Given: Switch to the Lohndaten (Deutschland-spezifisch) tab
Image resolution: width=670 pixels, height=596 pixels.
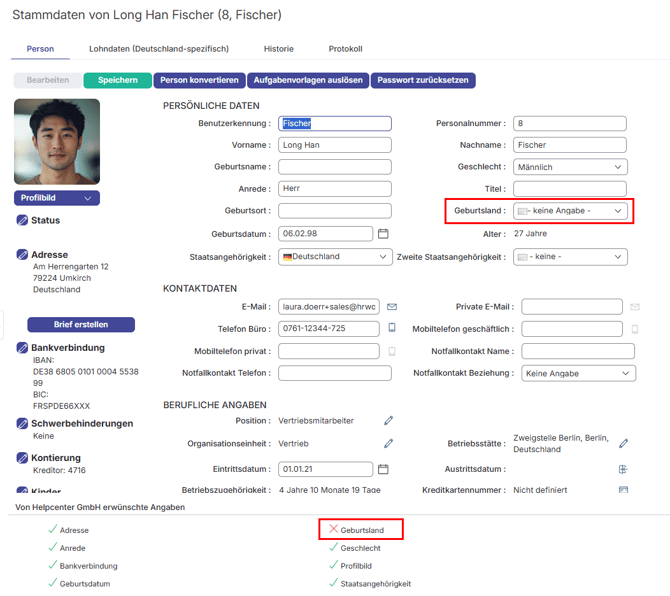Looking at the screenshot, I should tap(158, 49).
